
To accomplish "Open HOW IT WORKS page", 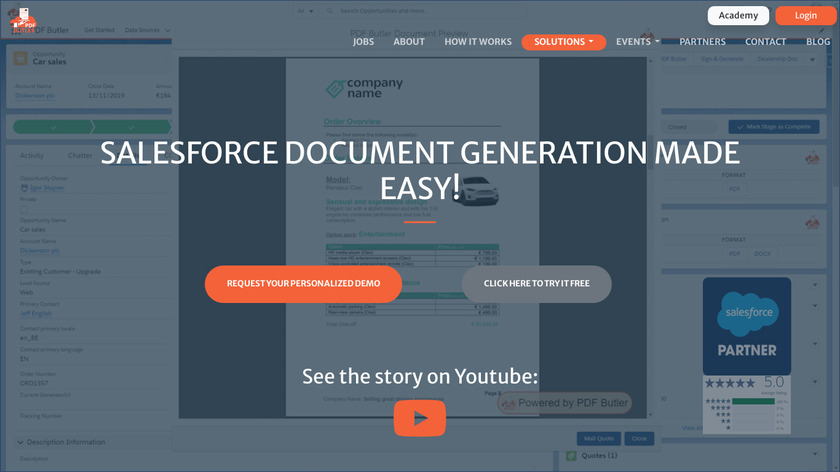I will click(478, 42).
